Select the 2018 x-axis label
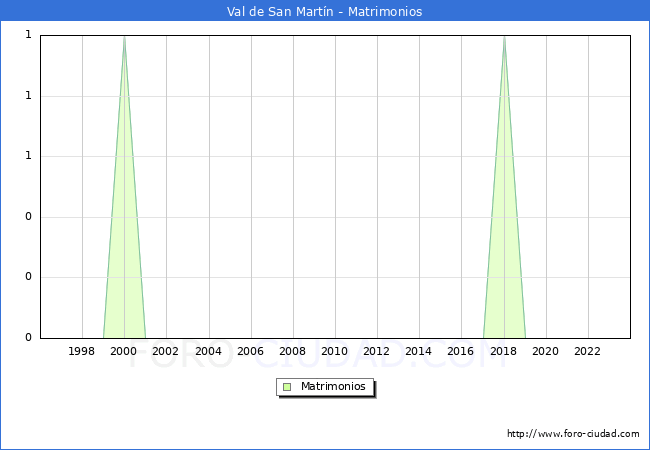 [x=503, y=351]
